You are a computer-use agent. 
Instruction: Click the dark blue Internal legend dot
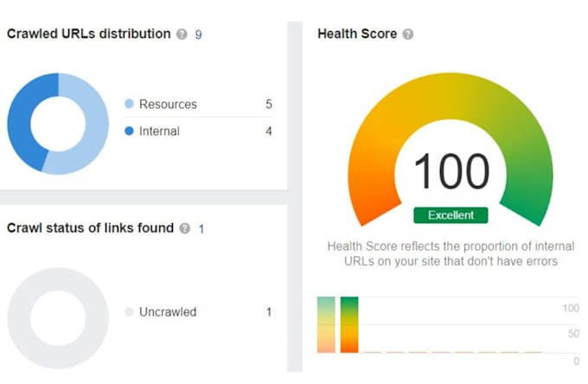[129, 131]
